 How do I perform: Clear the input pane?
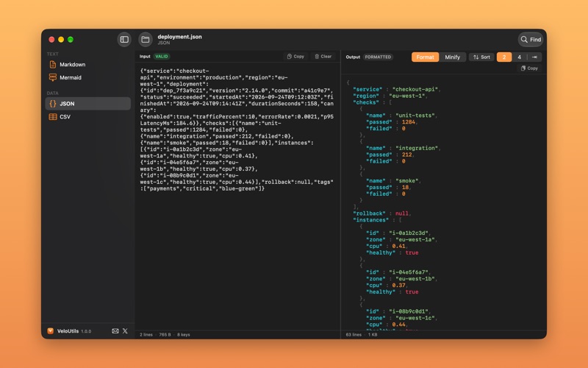point(323,57)
